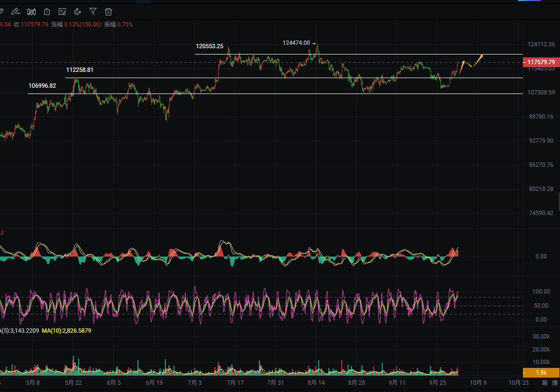Delete drawings with the trash icon
Image resolution: width=560 pixels, height=392 pixels.
pos(108,12)
